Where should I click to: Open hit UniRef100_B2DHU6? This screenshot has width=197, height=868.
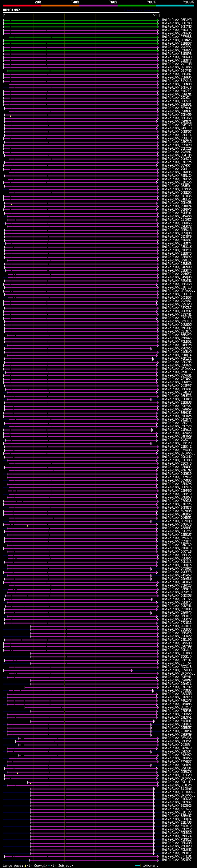point(177,403)
